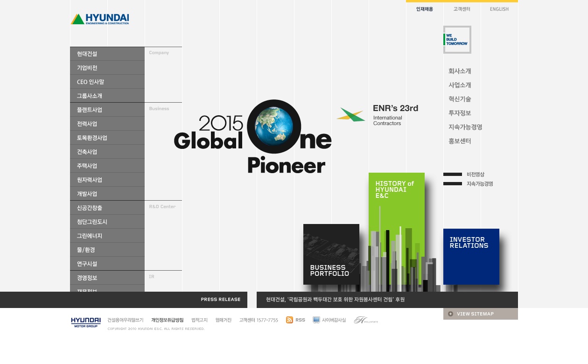Select 투자정보 in the right menu

460,113
